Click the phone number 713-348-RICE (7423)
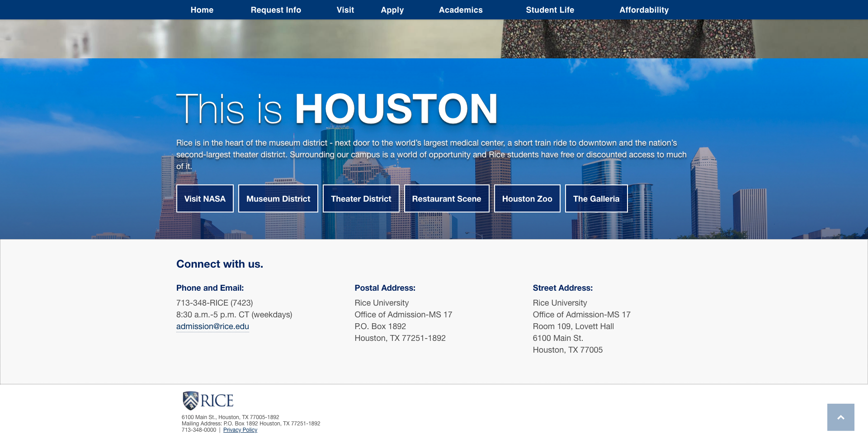Viewport: 868px width, 434px height. pos(215,303)
